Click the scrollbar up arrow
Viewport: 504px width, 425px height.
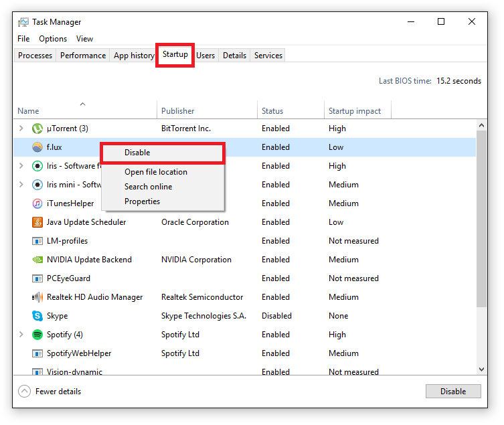481,125
